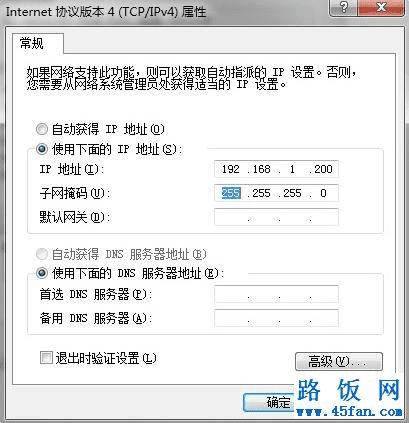The height and width of the screenshot is (423, 409).
Task: Click the 子网掩码 input field
Action: point(276,193)
